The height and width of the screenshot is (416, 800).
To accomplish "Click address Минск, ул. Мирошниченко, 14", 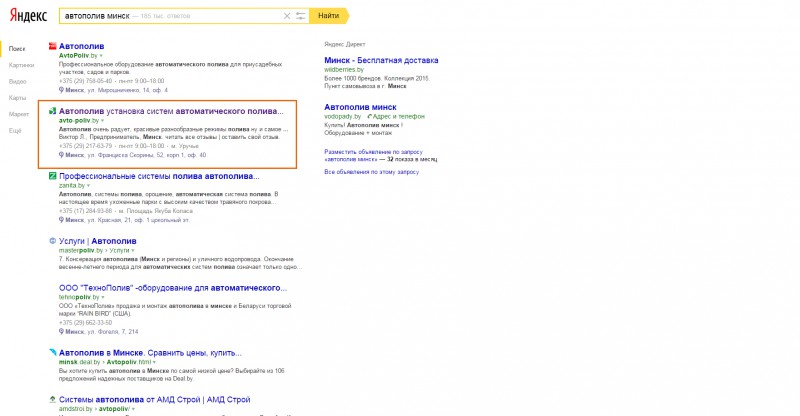I will coord(116,90).
